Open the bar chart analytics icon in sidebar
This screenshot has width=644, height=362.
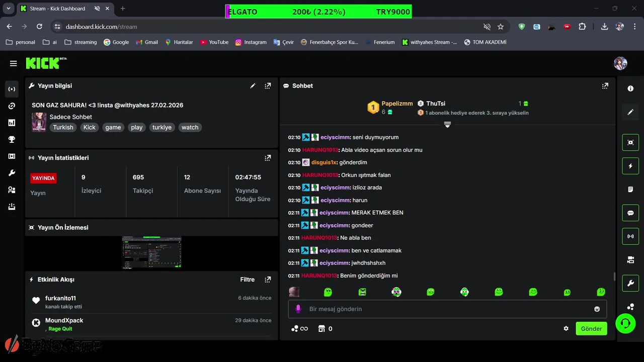(x=12, y=123)
